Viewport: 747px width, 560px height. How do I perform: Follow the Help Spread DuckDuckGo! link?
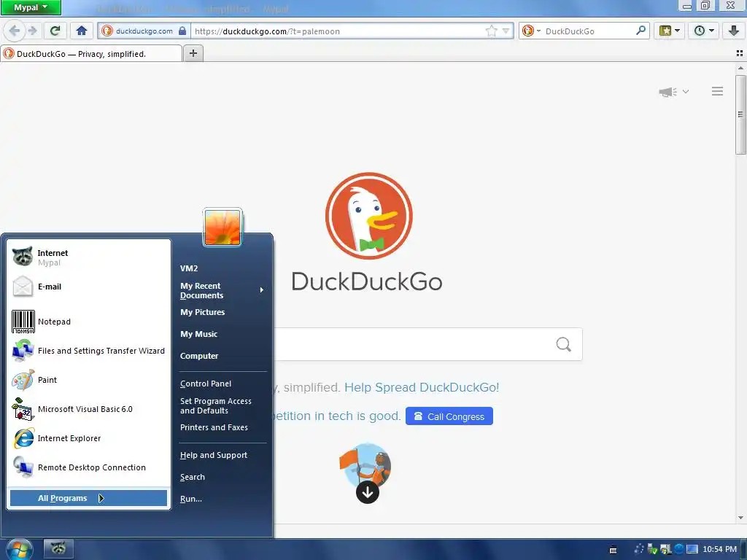pyautogui.click(x=422, y=387)
